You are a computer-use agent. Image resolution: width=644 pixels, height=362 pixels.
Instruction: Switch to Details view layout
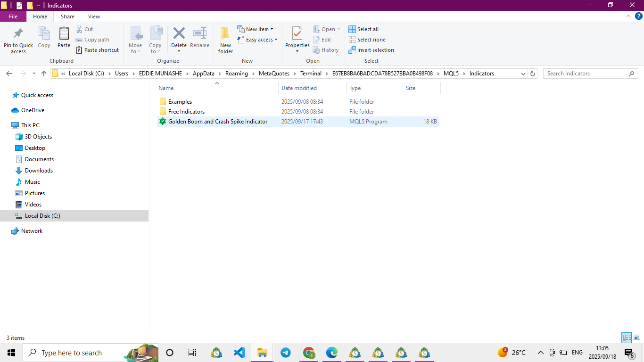pos(627,337)
